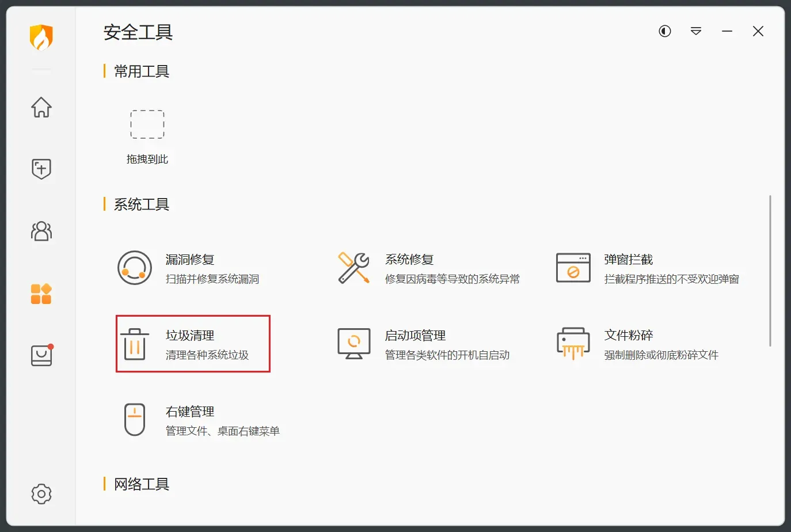Click the 右键管理 mouse icon
791x532 pixels.
135,420
